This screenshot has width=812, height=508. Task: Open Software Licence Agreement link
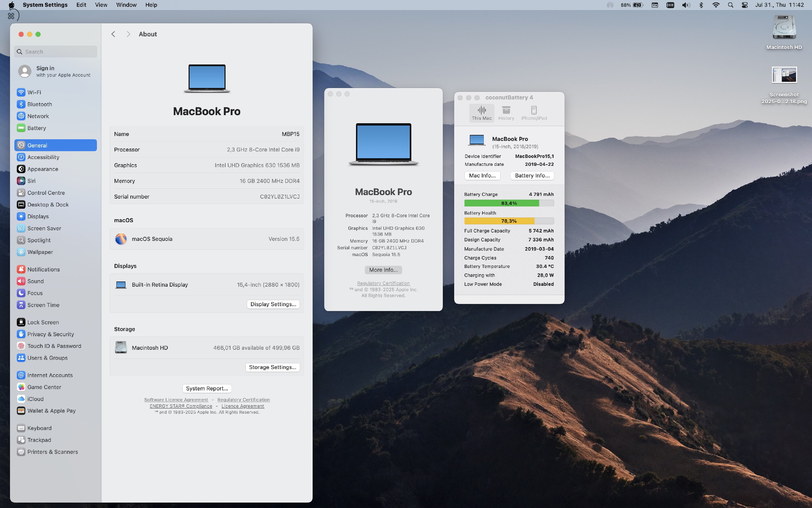176,399
